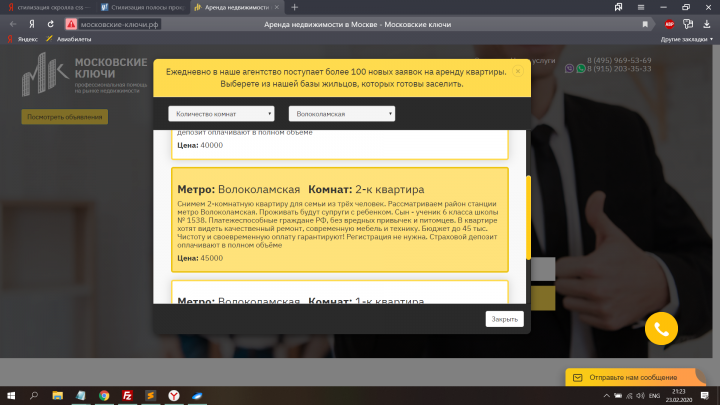Screen dimensions: 720x405
Task: Click the WhatsApp icon near phone number
Action: pyautogui.click(x=581, y=68)
